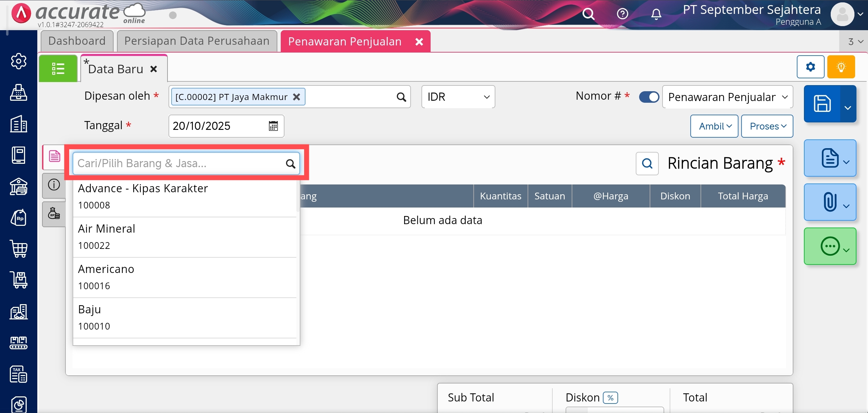This screenshot has height=413, width=868.
Task: Switch to the Dashboard tab
Action: pos(77,41)
